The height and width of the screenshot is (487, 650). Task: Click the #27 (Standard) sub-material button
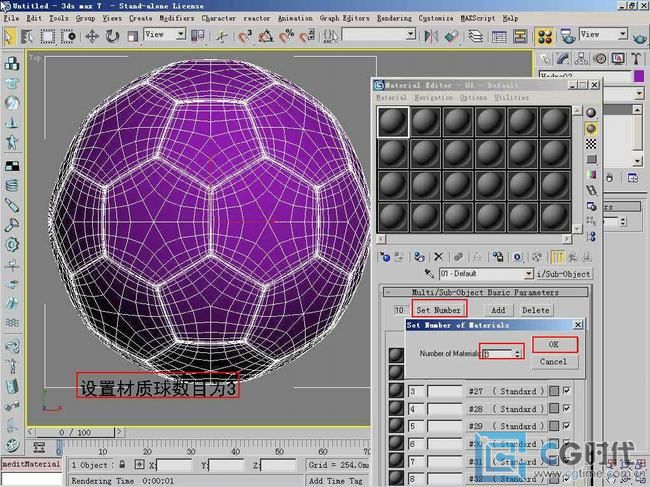click(x=505, y=391)
